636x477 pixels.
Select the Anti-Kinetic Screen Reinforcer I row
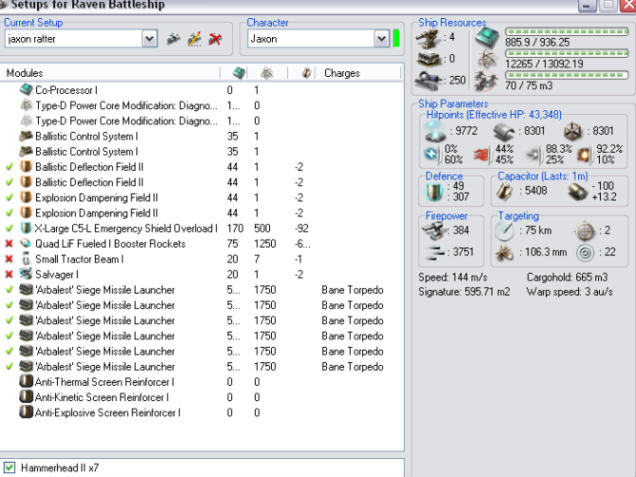[x=202, y=397]
